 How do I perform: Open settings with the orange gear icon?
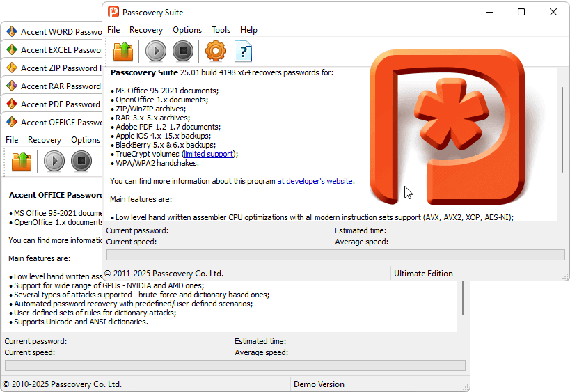click(216, 51)
